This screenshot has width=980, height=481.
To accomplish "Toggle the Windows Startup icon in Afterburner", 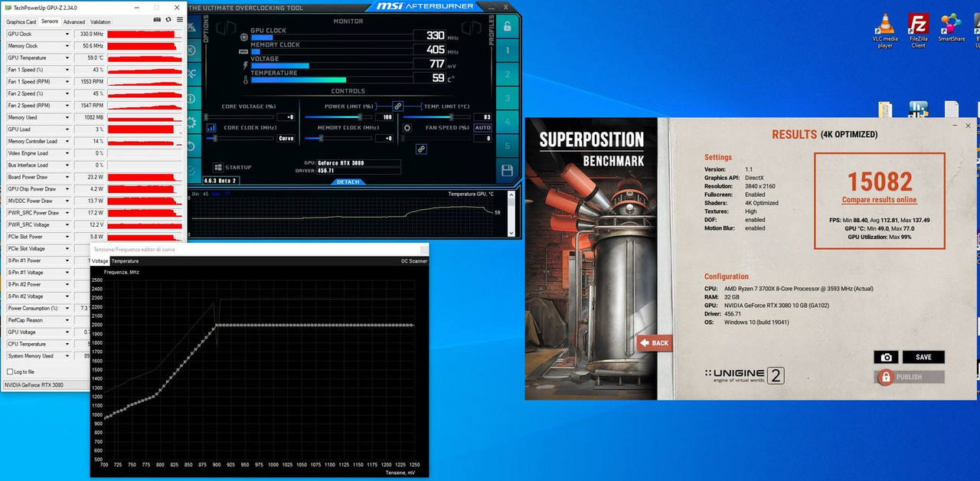I will (218, 167).
